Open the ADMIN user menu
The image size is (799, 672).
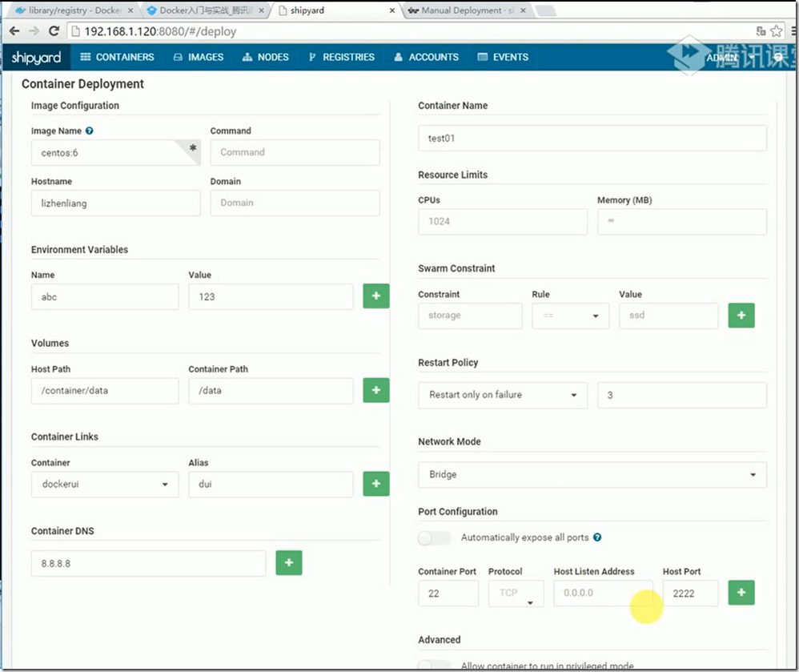point(729,58)
